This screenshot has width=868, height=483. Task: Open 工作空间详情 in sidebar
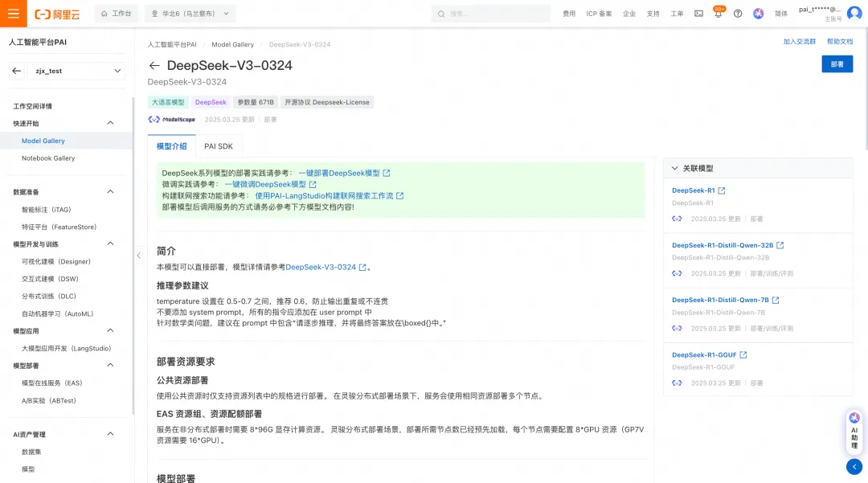(33, 106)
